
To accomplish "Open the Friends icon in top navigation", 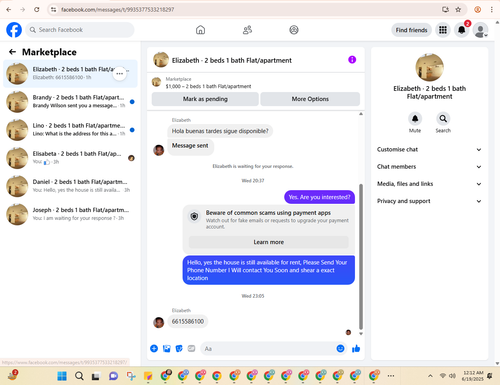I will coord(247,30).
